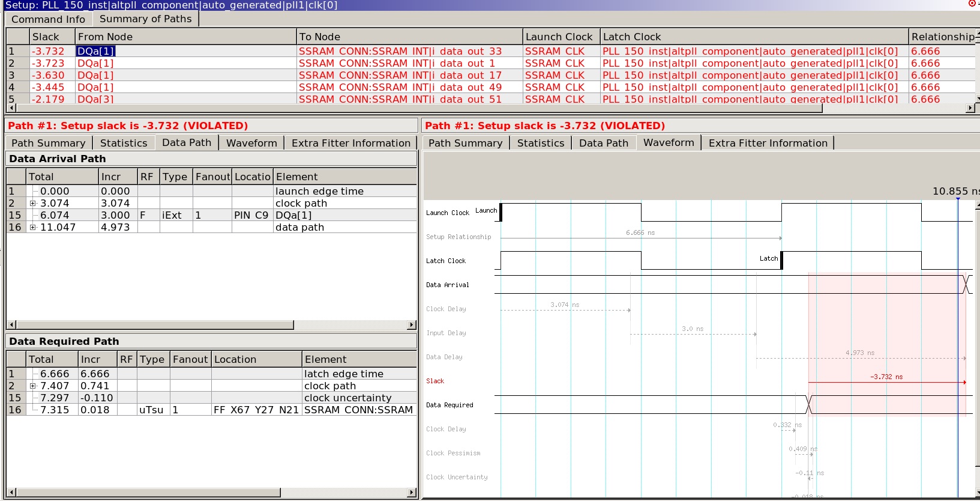980x501 pixels.
Task: Sort paths by Slack column header
Action: click(46, 37)
